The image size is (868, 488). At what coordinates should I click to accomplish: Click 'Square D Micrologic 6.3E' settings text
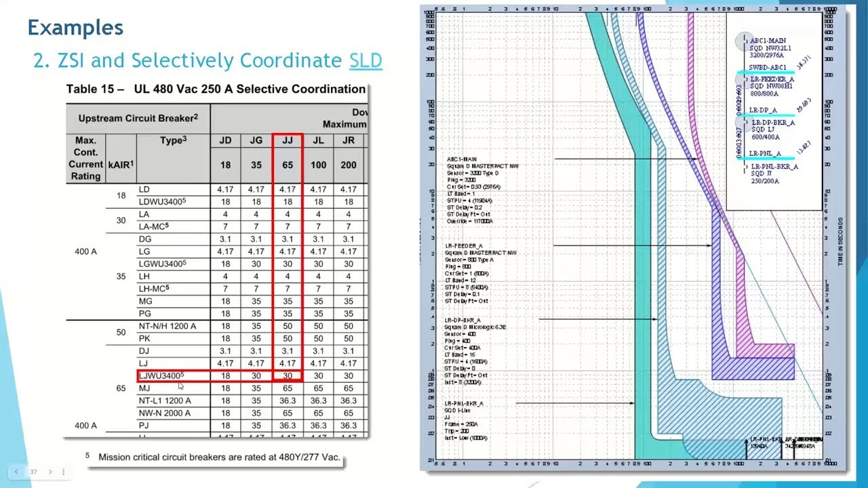[x=475, y=327]
